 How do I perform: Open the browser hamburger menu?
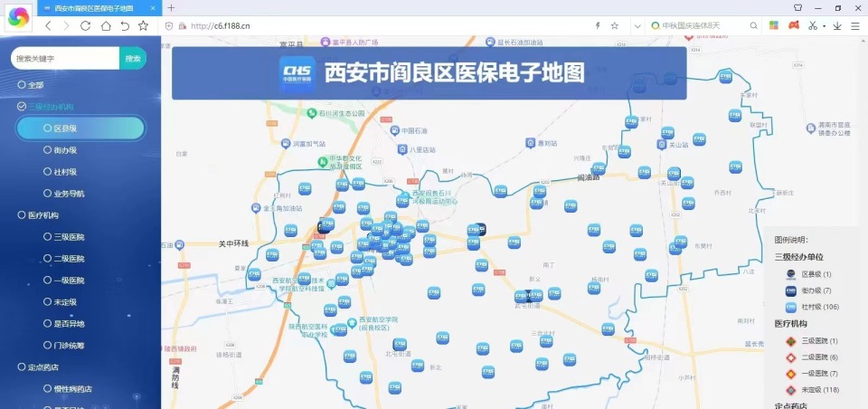click(x=855, y=25)
